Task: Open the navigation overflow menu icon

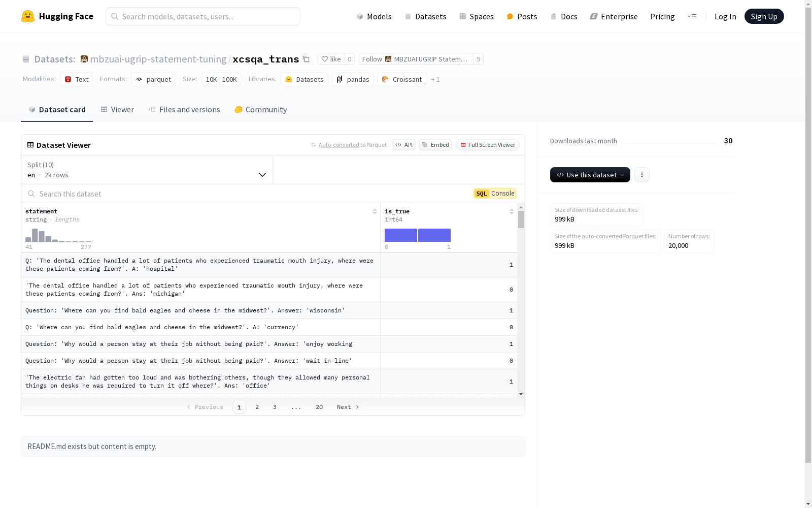Action: point(692,16)
